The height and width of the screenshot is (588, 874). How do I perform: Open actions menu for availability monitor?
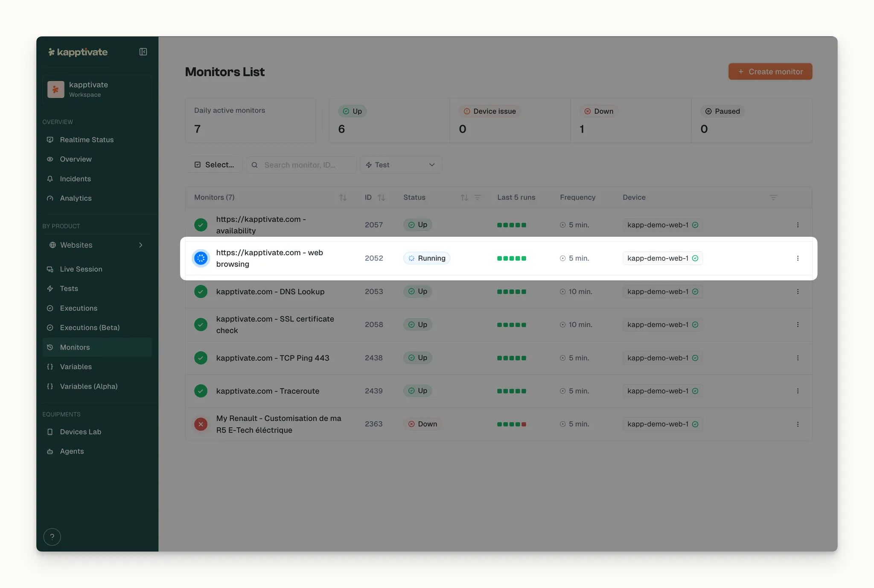[x=798, y=225]
